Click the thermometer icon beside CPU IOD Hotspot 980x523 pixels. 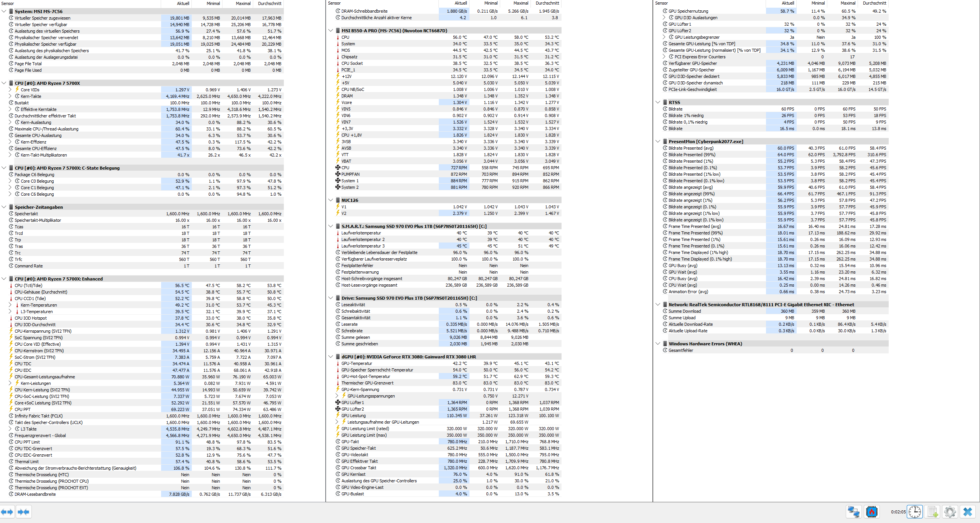click(11, 318)
